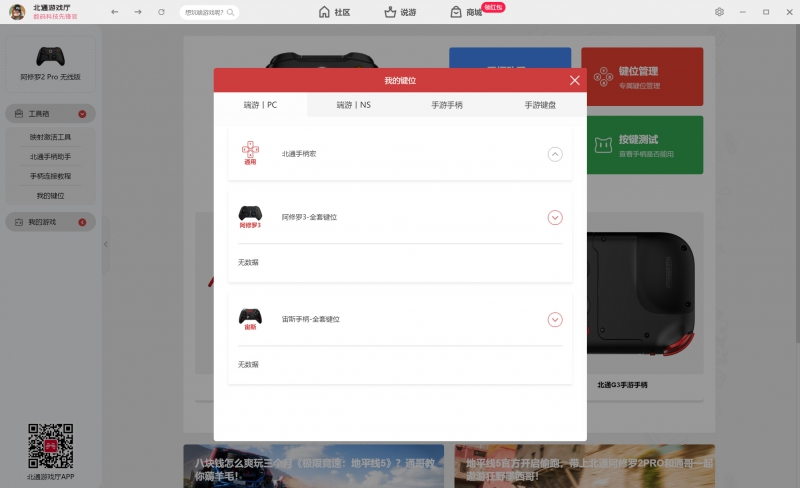Open the 社区 community page
The height and width of the screenshot is (488, 800).
[334, 12]
